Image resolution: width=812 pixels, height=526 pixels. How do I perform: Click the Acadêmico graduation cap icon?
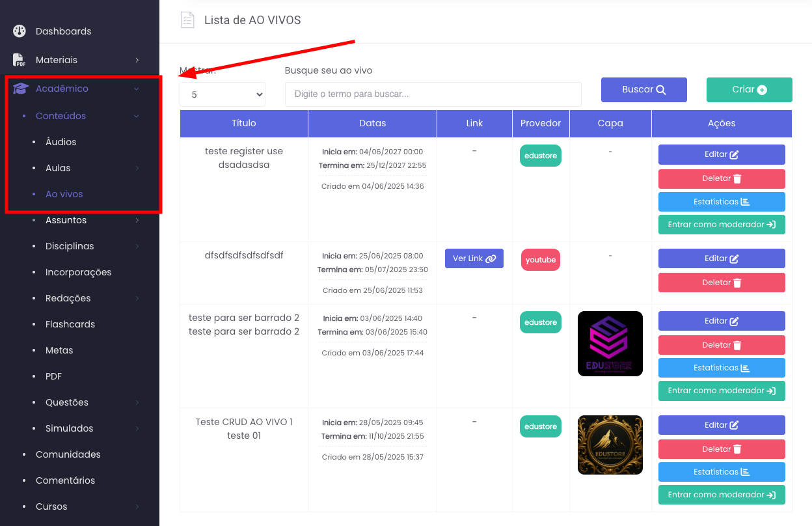pyautogui.click(x=21, y=89)
